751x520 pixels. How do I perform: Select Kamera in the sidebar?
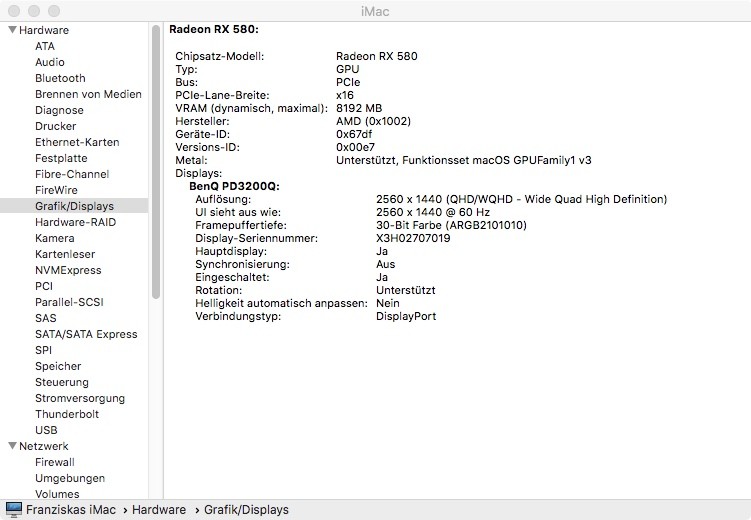(x=55, y=238)
